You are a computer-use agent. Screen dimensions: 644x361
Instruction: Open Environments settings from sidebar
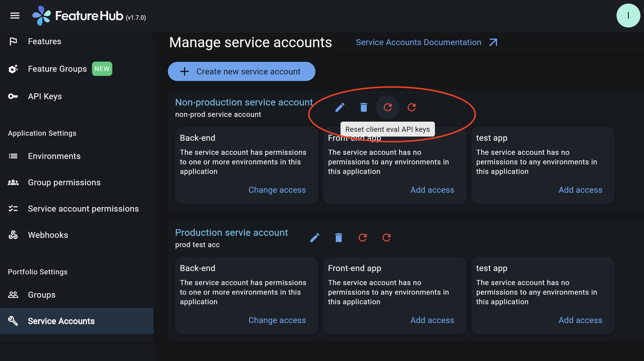pyautogui.click(x=54, y=156)
